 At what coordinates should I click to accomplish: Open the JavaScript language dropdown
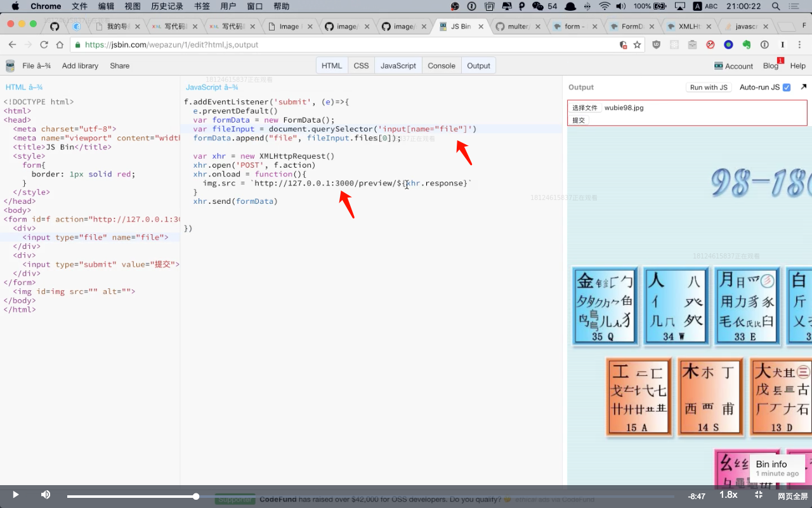pos(212,87)
